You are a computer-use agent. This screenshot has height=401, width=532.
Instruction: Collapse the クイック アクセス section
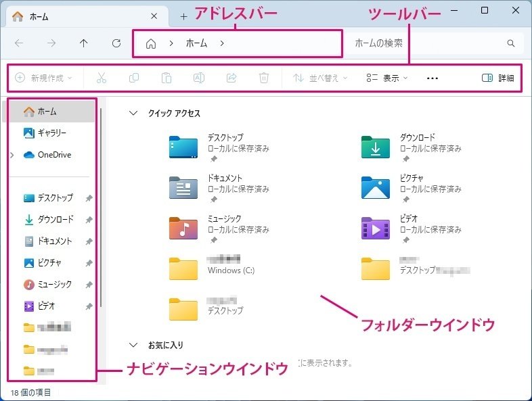point(133,113)
